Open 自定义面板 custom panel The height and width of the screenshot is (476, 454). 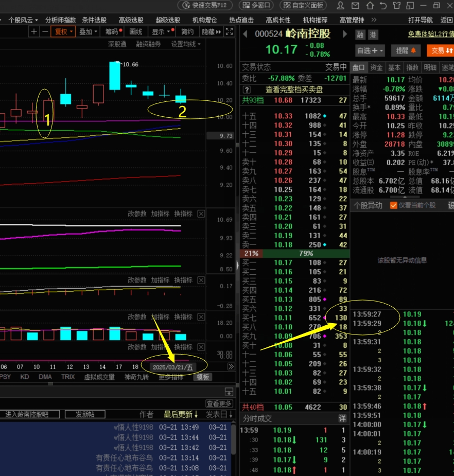coord(303,5)
